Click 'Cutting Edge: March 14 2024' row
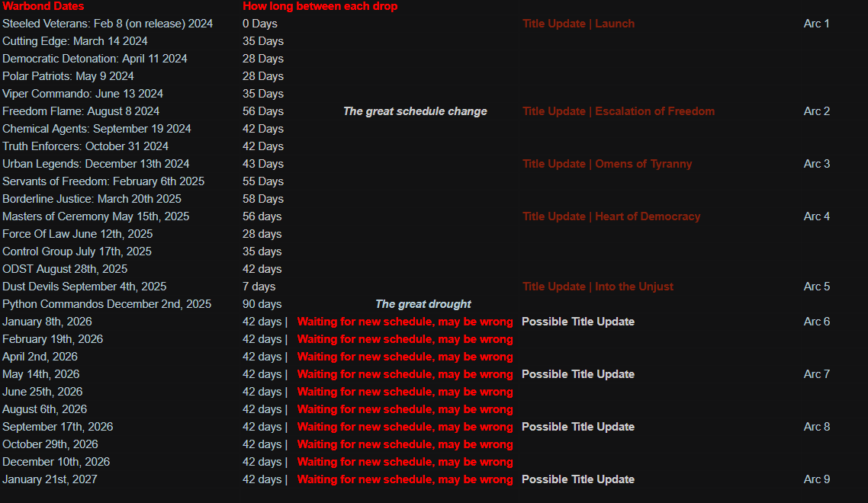 [x=75, y=41]
